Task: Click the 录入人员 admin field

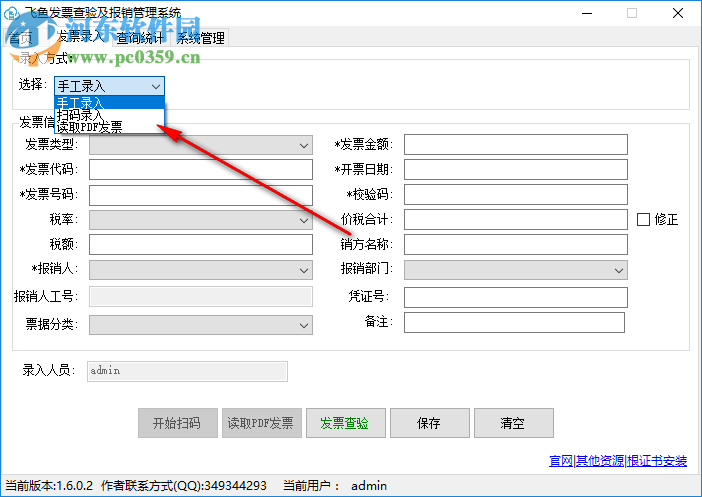Action: point(187,371)
